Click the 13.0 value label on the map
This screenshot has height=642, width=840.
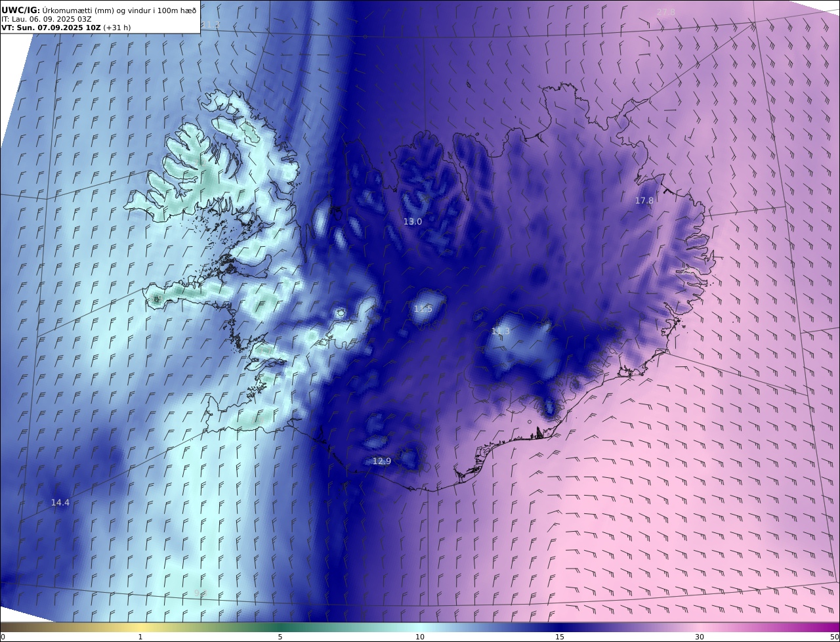pos(413,222)
